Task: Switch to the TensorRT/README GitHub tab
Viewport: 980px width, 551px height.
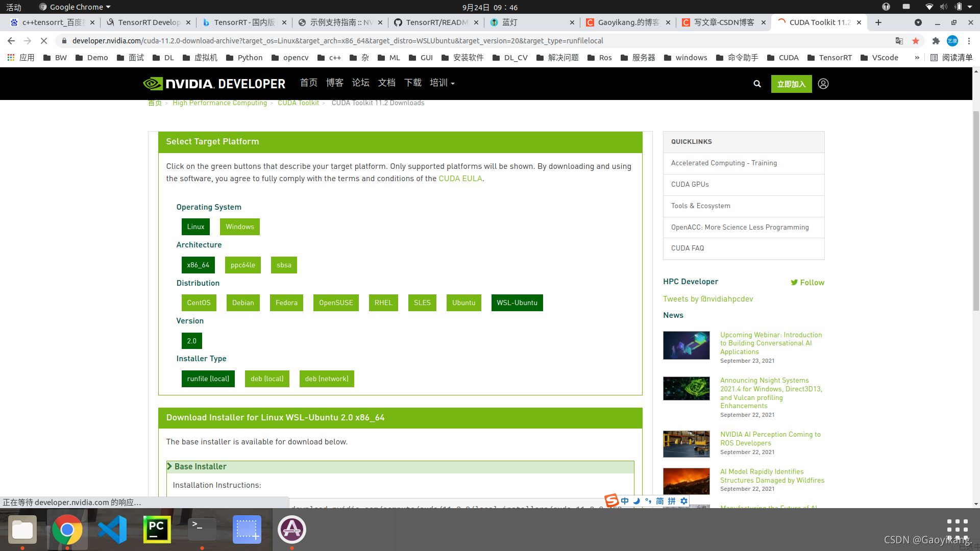Action: [436, 22]
